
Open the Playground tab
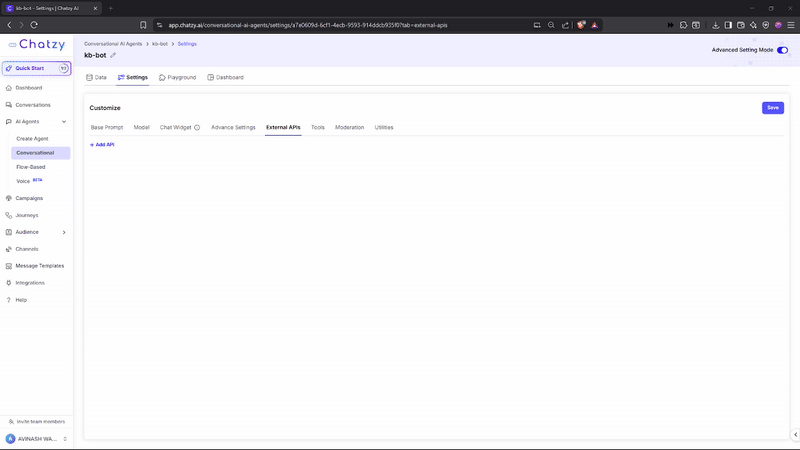178,78
